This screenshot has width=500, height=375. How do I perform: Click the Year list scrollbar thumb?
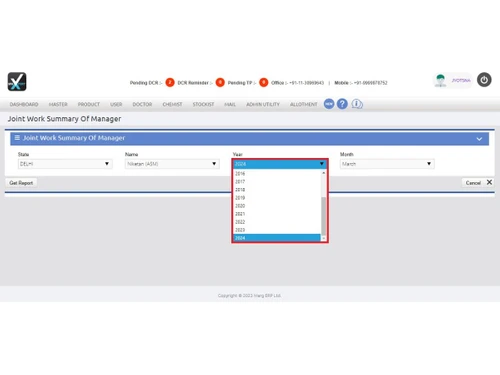point(323,216)
